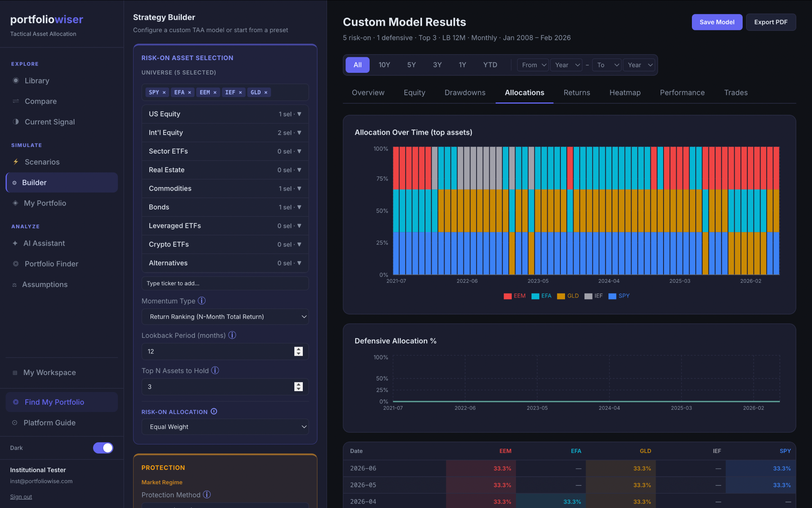Remove EEM ticker chip
Image resolution: width=812 pixels, height=508 pixels.
click(x=215, y=92)
